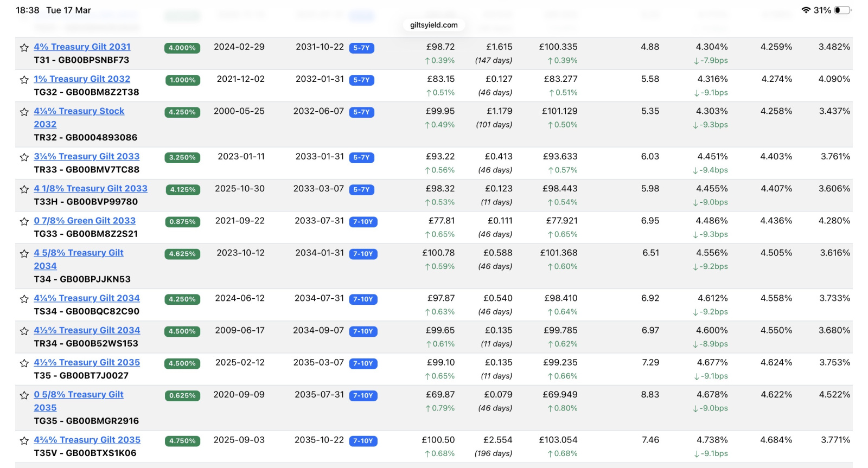Image resolution: width=868 pixels, height=468 pixels.
Task: Click the 7-10Y badge for Green Gilt 2033
Action: [x=363, y=222]
